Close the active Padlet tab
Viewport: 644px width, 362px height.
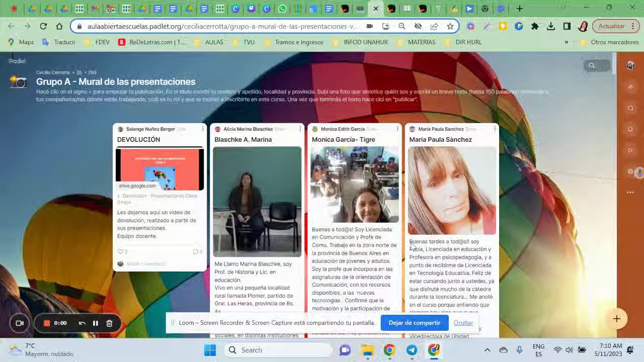tap(376, 9)
